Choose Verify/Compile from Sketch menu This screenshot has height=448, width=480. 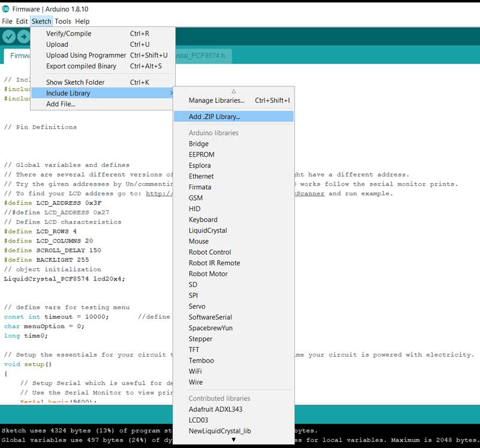[x=103, y=34]
